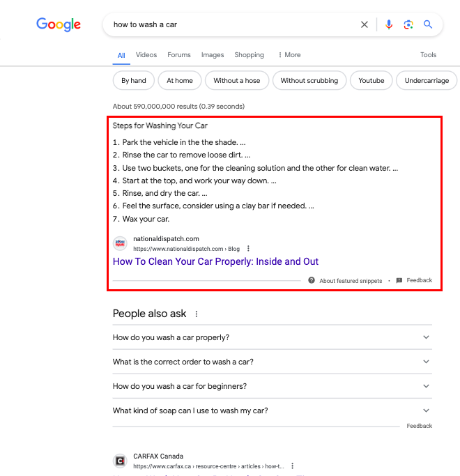The image size is (460, 476).
Task: Open options menu beside CARFAX result
Action: coord(293,466)
